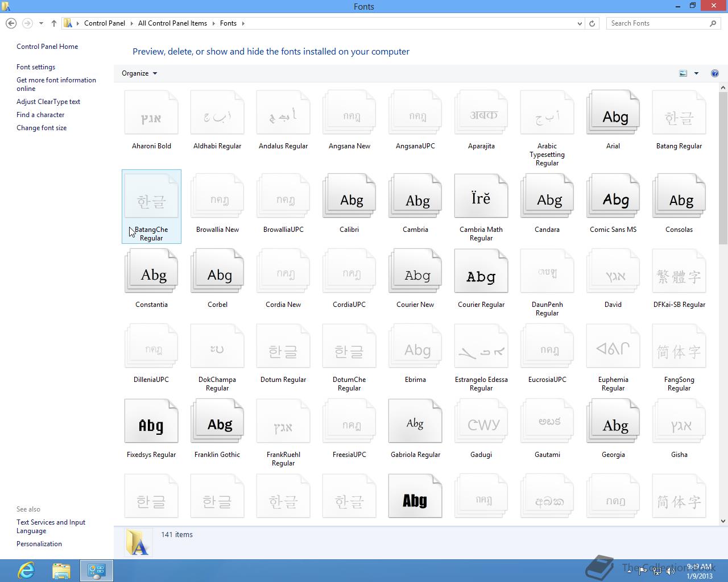Screen dimensions: 728x582
Task: Open the Fonts help button
Action: (715, 73)
